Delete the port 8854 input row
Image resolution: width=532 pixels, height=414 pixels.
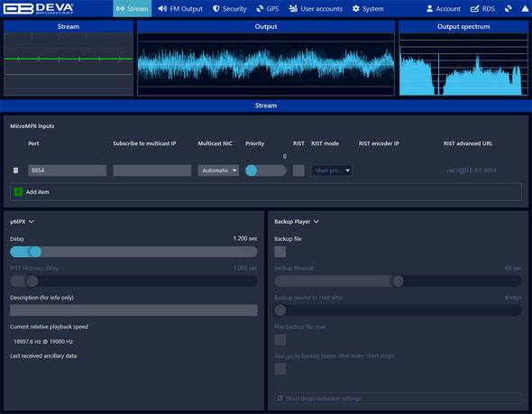tap(15, 170)
